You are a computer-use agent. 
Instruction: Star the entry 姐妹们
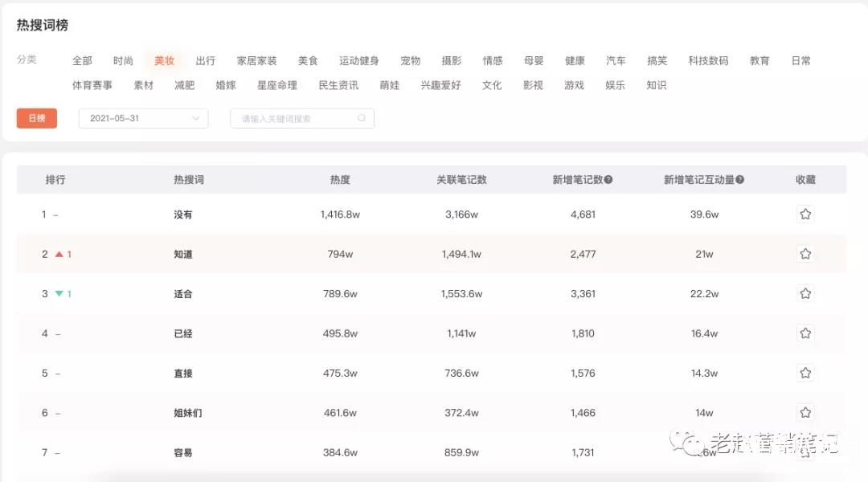click(805, 412)
